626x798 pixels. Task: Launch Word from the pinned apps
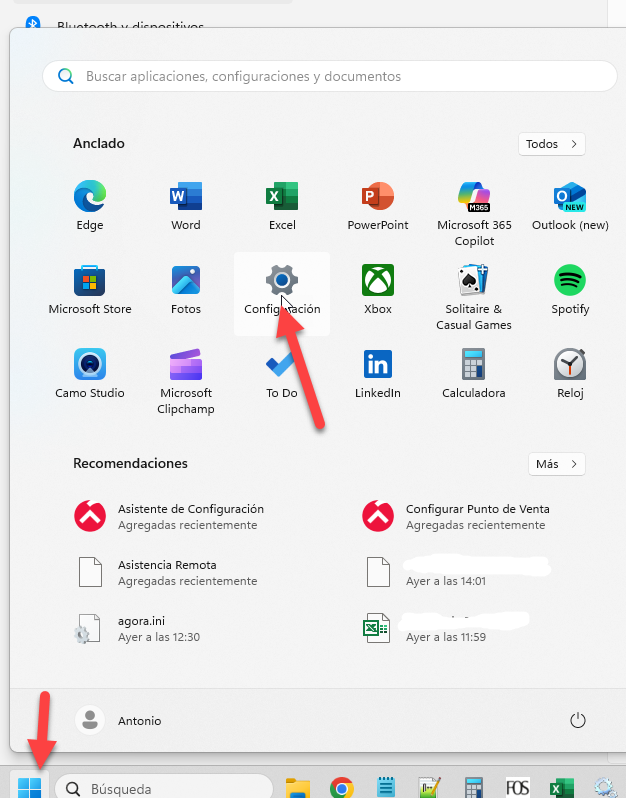pyautogui.click(x=186, y=206)
